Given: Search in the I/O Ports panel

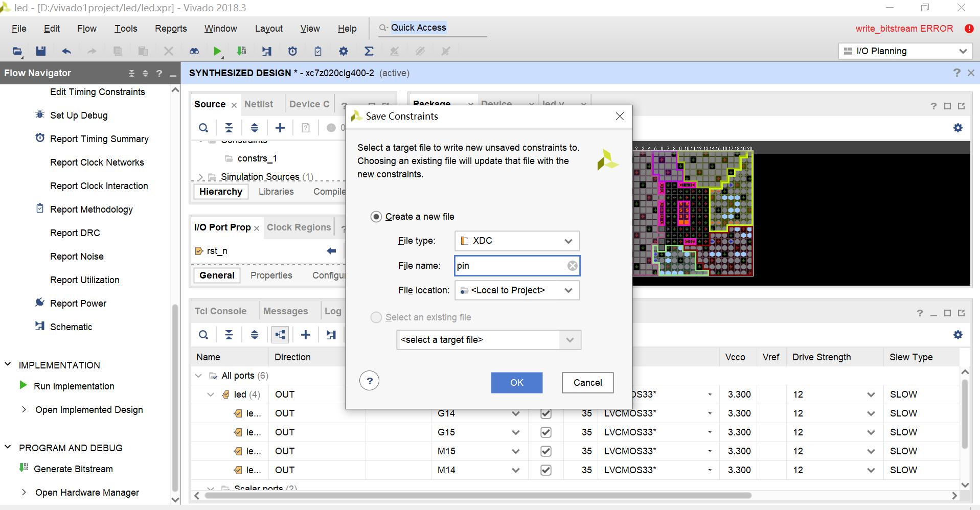Looking at the screenshot, I should [x=203, y=335].
